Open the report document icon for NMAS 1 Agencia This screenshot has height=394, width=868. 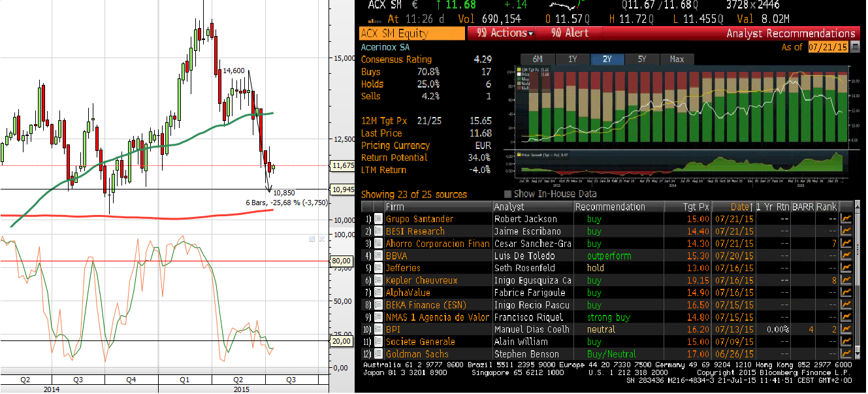[378, 318]
